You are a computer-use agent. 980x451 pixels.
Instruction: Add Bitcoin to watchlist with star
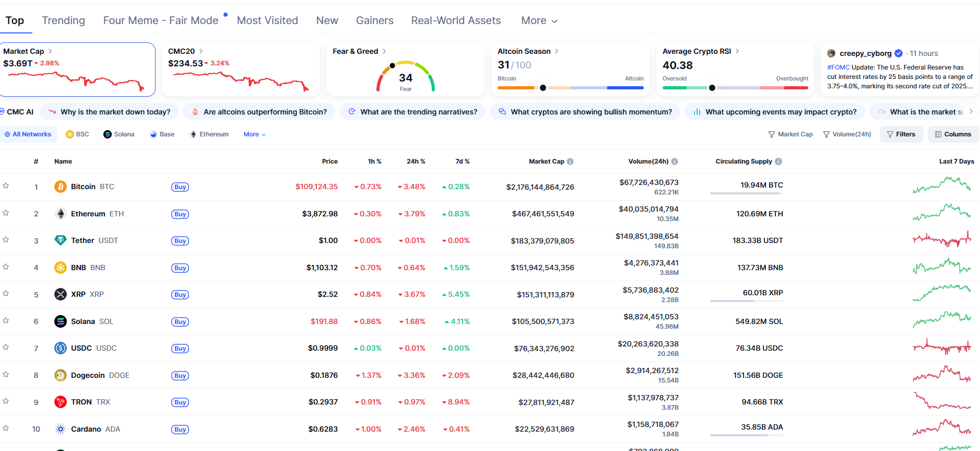point(6,186)
